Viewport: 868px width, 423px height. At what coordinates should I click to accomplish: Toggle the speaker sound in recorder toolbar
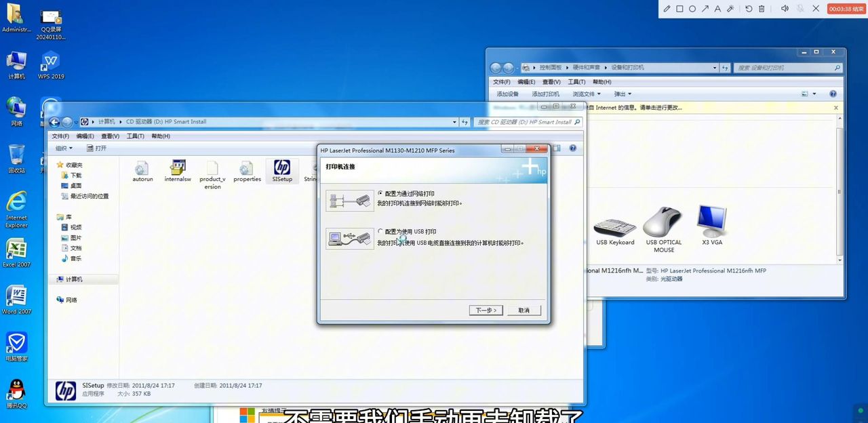tap(785, 9)
